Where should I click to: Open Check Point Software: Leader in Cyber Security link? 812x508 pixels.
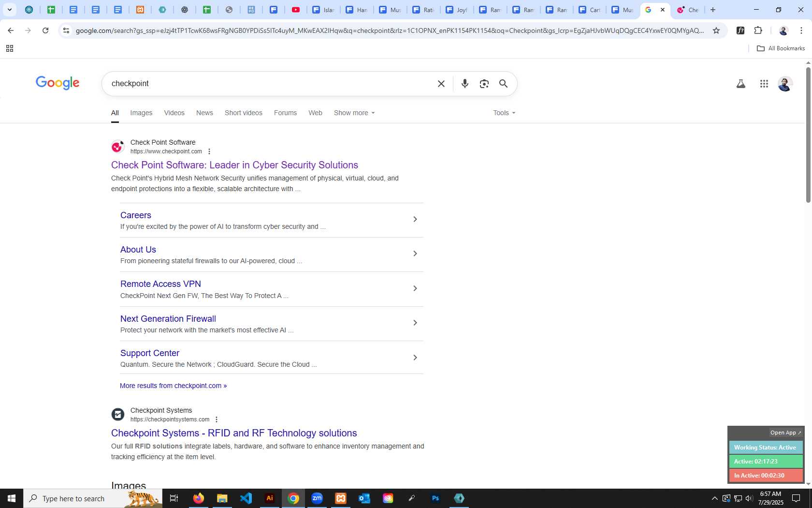click(234, 165)
